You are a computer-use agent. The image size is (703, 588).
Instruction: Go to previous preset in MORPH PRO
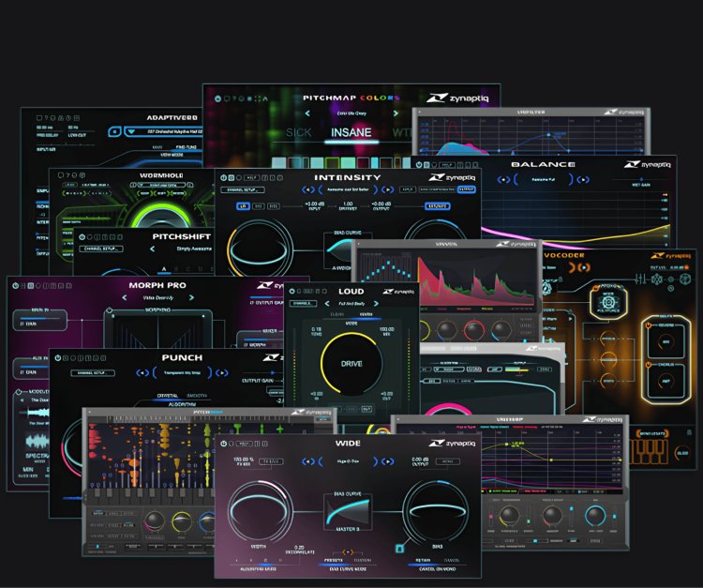point(125,298)
